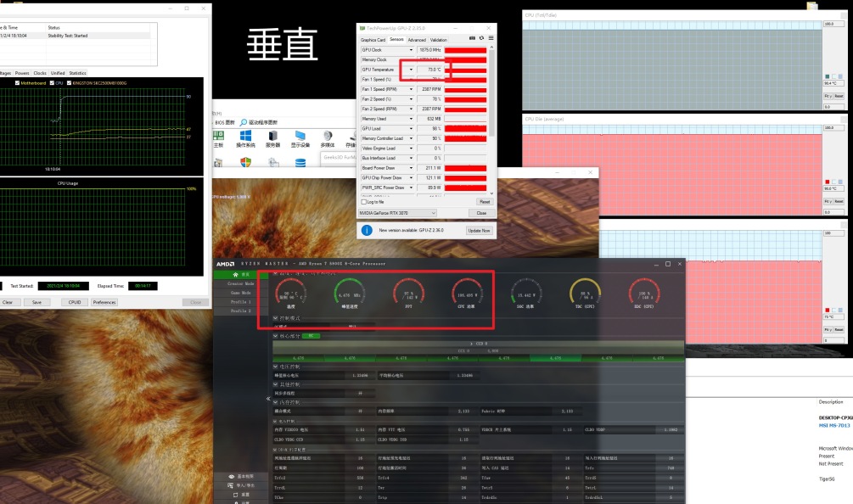Click GPU-Z refresh icon
Screen dimensions: 853x504
pyautogui.click(x=481, y=38)
